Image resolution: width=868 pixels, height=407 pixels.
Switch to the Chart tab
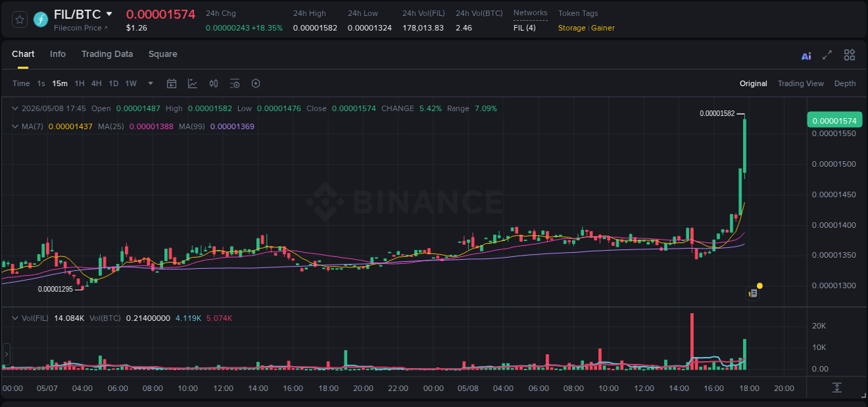(23, 54)
